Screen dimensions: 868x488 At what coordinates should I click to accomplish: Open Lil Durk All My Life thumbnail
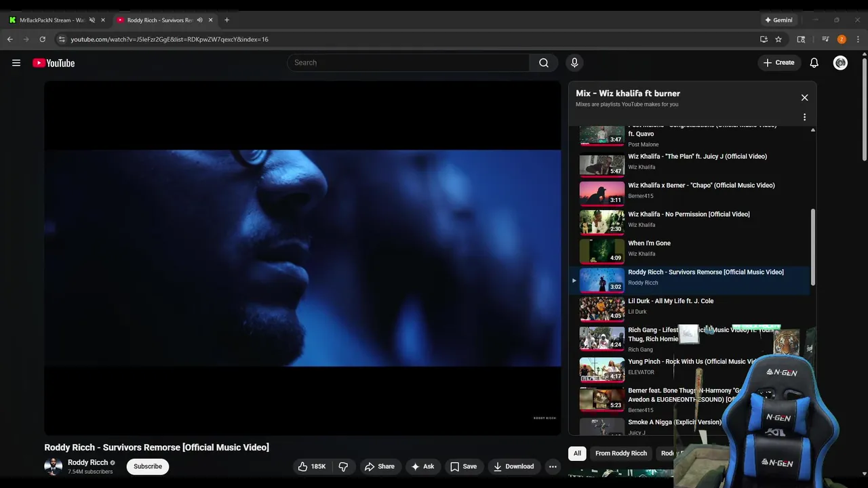(x=601, y=308)
